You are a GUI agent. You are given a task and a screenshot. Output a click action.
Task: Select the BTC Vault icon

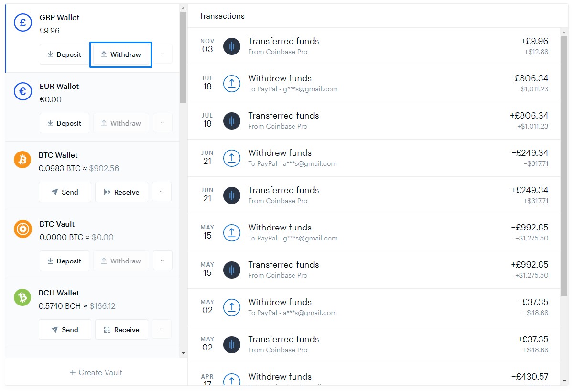click(23, 229)
